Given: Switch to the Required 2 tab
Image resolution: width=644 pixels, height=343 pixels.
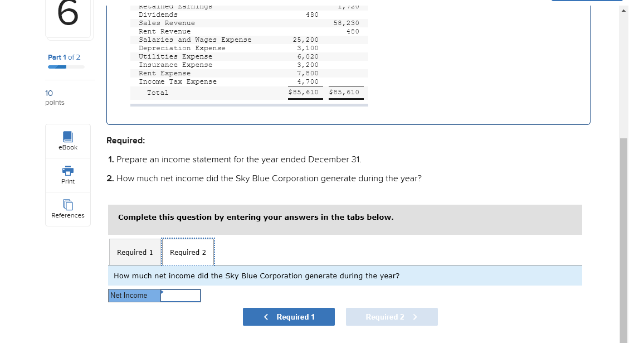Looking at the screenshot, I should coord(188,252).
